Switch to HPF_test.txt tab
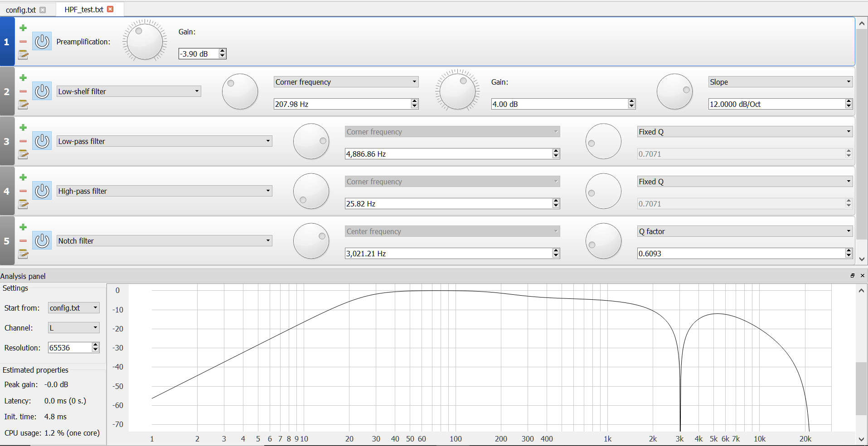Image resolution: width=868 pixels, height=446 pixels. [84, 10]
